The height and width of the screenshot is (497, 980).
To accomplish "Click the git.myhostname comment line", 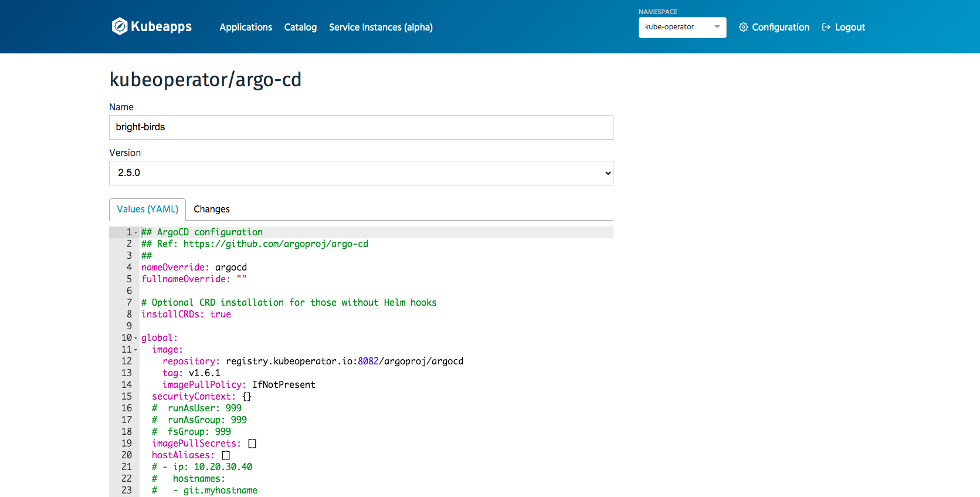I will point(205,491).
